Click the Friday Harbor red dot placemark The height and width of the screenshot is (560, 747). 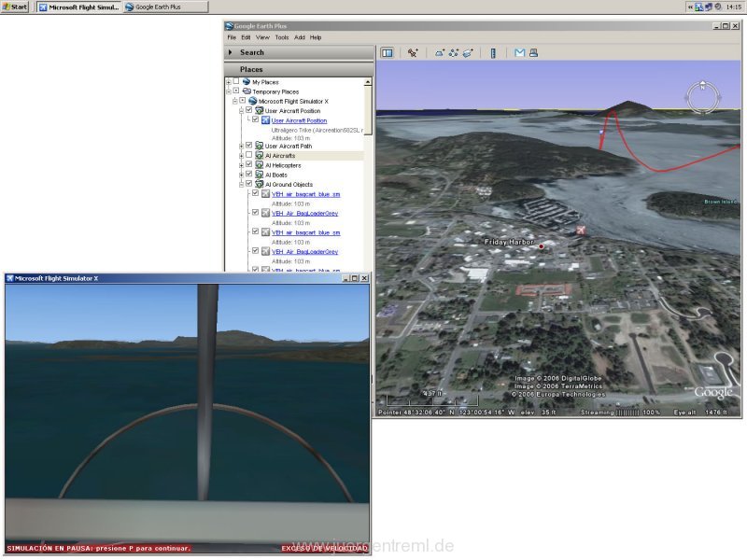542,246
